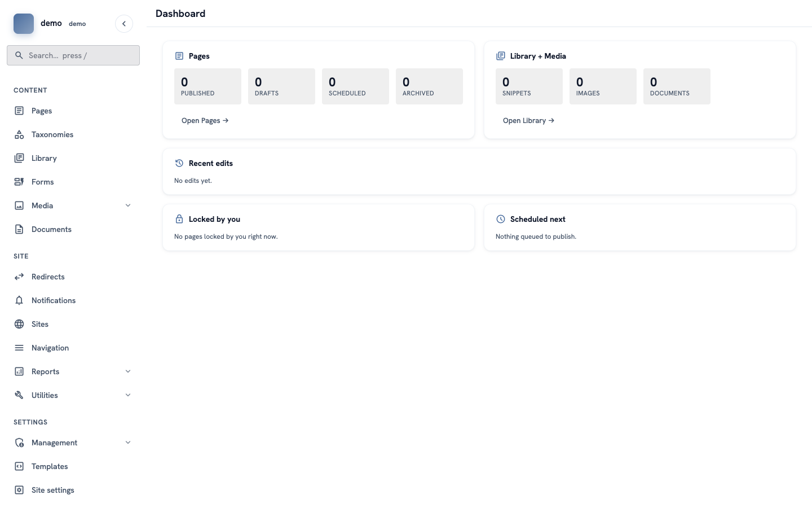Click the Notifications bell icon
The height and width of the screenshot is (508, 812).
click(19, 300)
